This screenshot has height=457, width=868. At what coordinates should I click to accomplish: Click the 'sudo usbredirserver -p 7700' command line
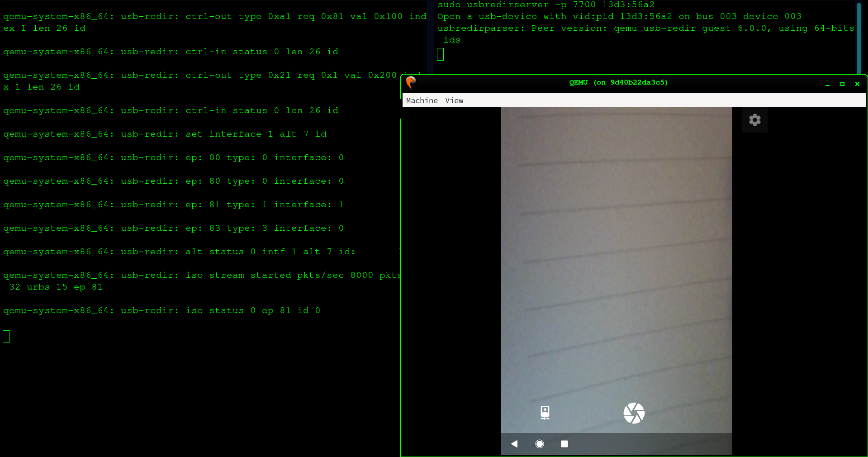click(x=545, y=5)
